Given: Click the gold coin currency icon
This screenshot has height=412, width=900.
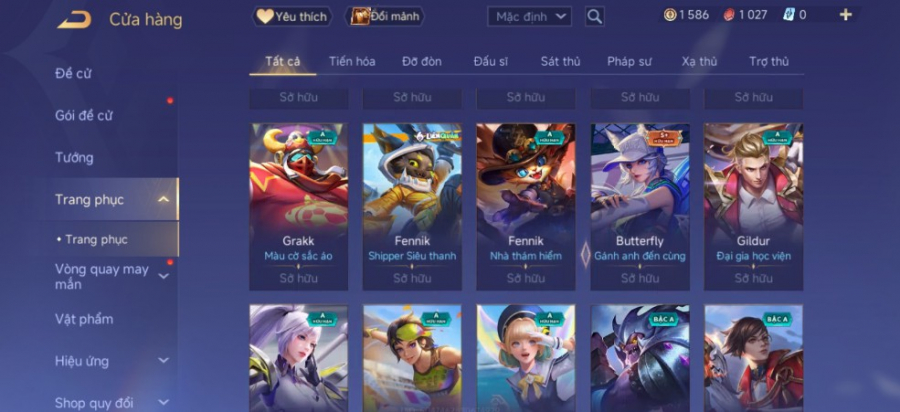Looking at the screenshot, I should [x=670, y=15].
